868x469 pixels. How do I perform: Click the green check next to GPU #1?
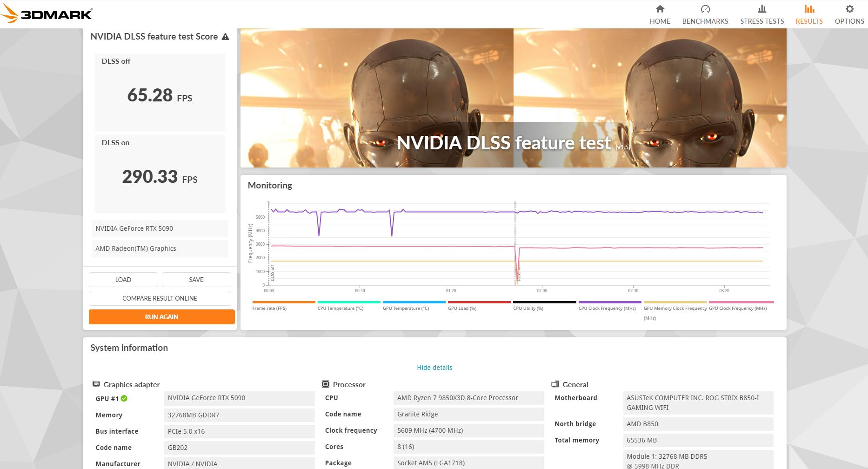coord(124,398)
